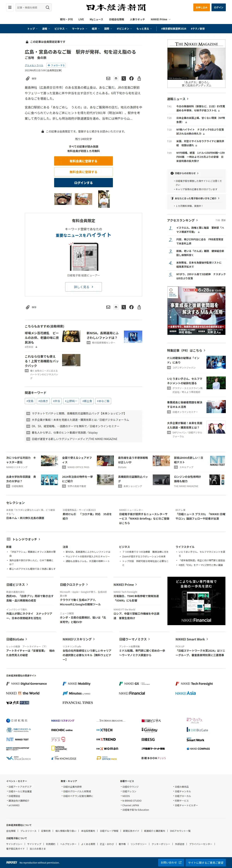Click the お申し込み button
This screenshot has height=868, width=232.
(x=201, y=7)
